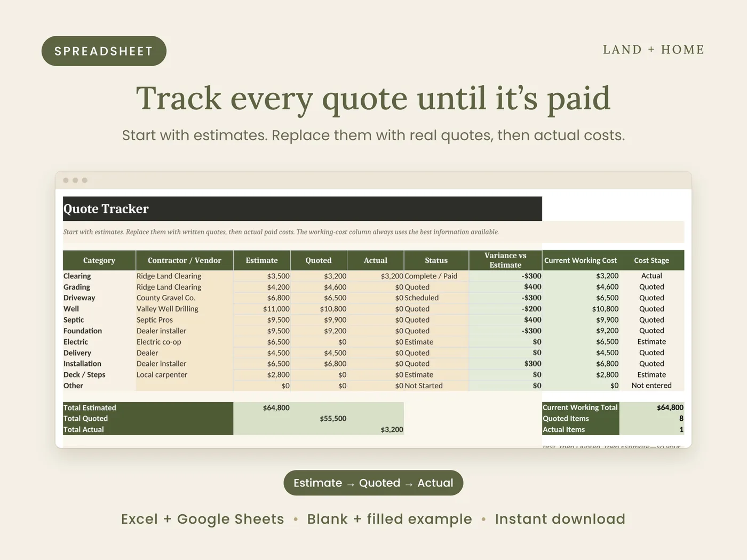Screen dimensions: 747x560
Task: Select the Estimate column header
Action: [261, 260]
